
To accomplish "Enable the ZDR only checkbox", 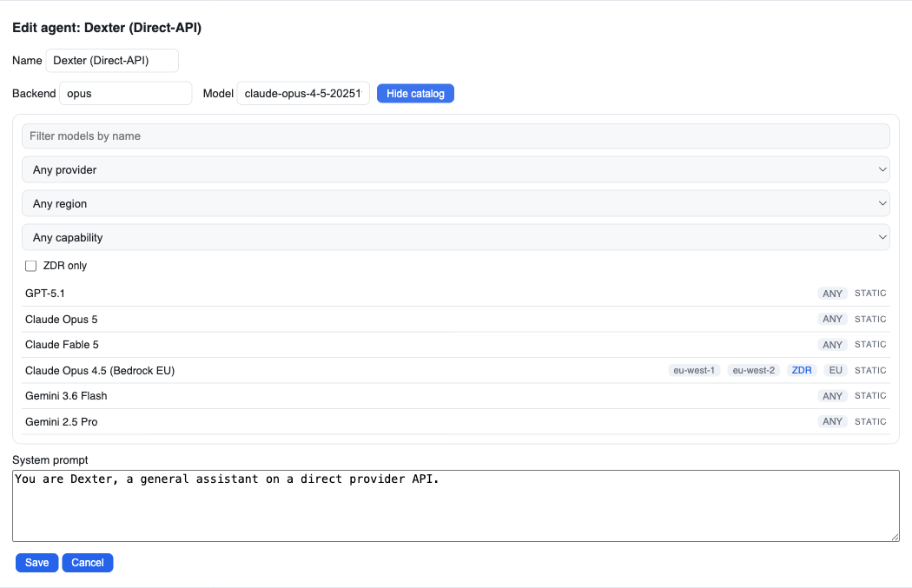I will coord(30,266).
